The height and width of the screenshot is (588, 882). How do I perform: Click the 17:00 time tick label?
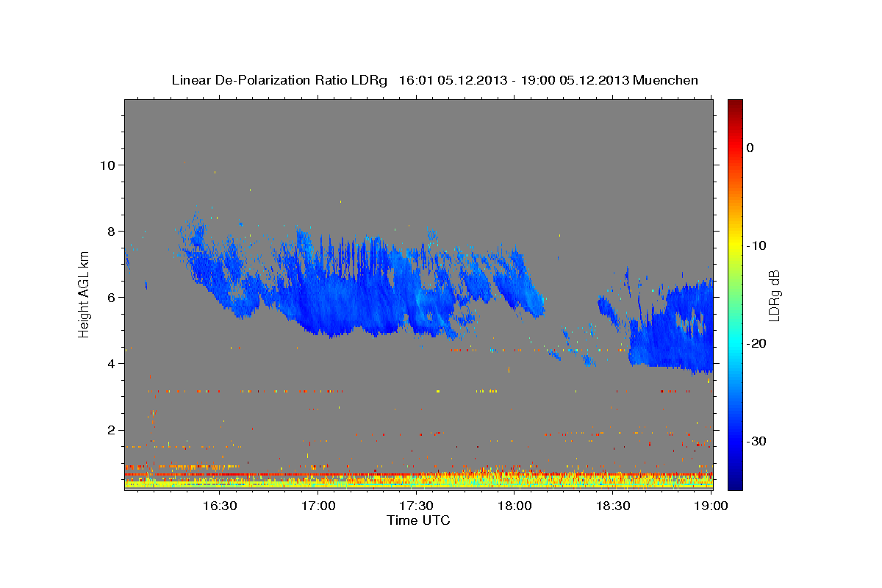318,506
